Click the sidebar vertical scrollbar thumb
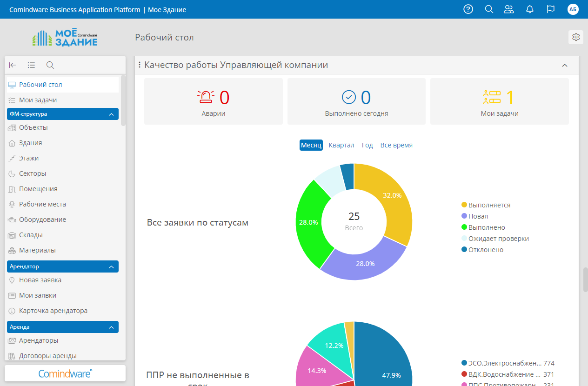This screenshot has height=386, width=588. pos(123,100)
